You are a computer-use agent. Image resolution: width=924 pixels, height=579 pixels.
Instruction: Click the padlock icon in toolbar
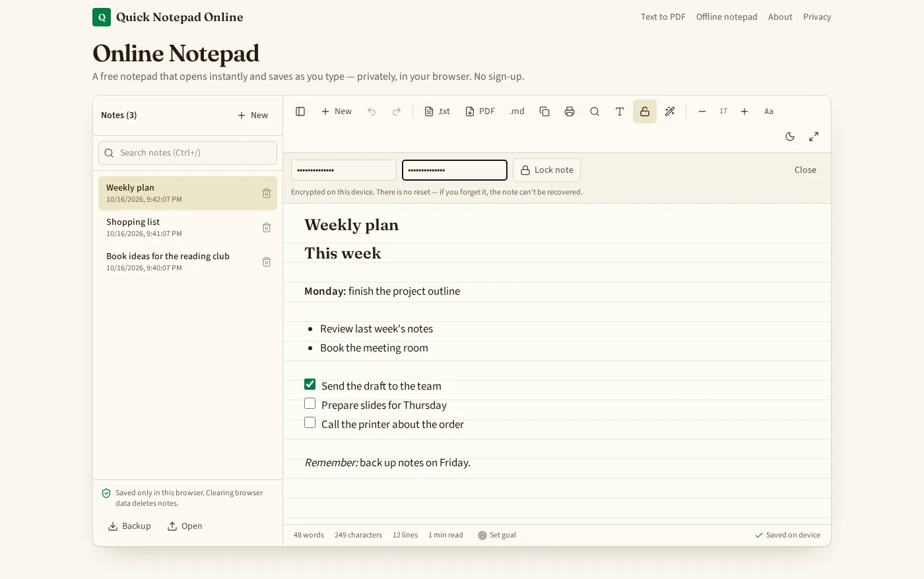click(645, 111)
